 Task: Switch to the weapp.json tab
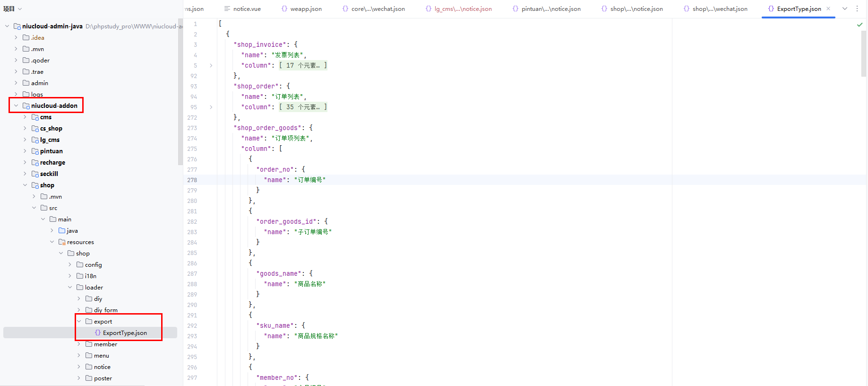click(302, 9)
